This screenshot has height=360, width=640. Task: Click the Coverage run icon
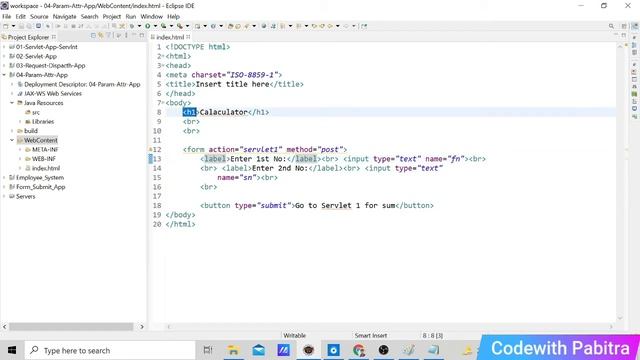[x=163, y=26]
